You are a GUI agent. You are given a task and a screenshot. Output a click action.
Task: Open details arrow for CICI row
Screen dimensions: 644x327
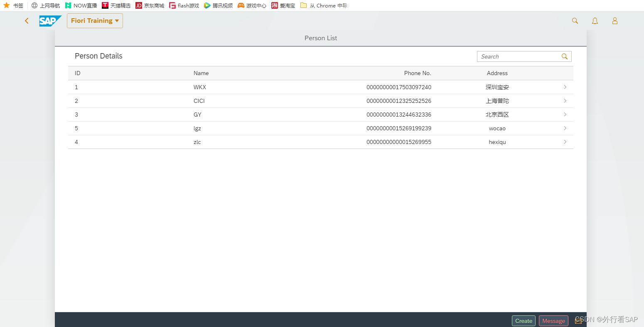565,101
